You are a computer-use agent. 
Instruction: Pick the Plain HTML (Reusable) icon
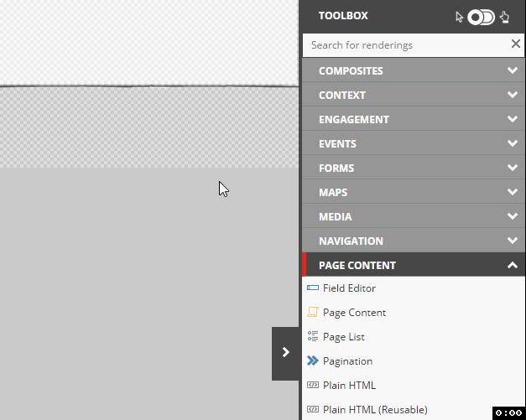click(x=313, y=409)
